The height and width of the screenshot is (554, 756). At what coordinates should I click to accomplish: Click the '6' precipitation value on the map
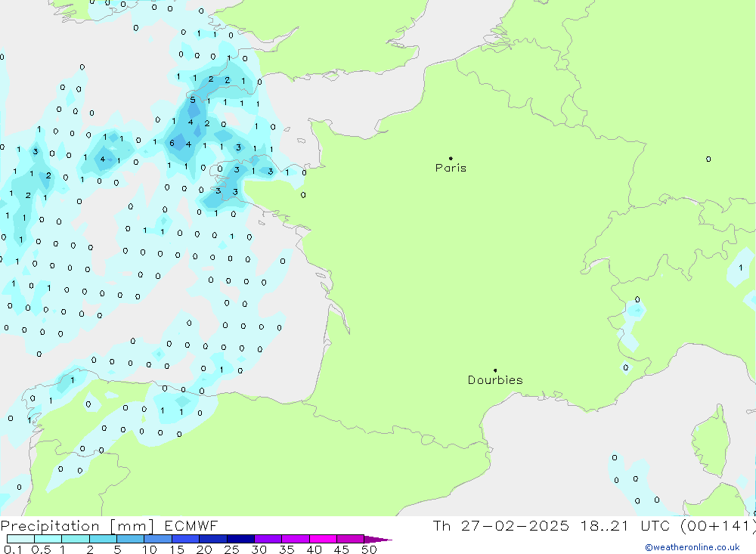172,143
